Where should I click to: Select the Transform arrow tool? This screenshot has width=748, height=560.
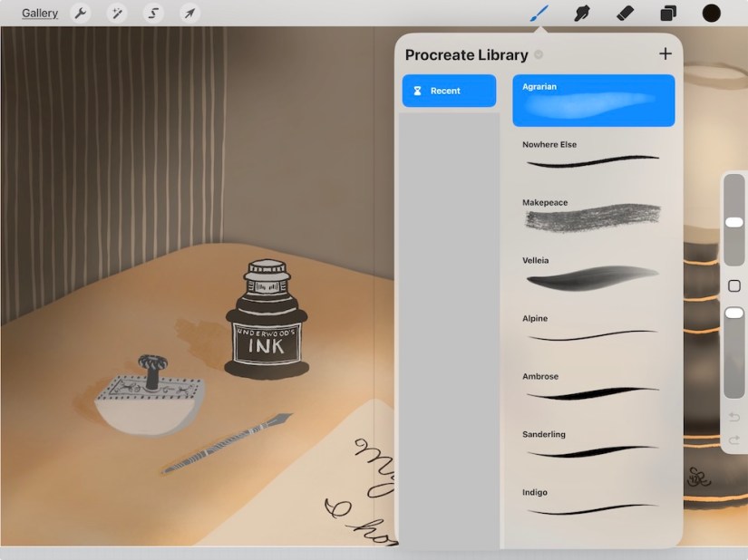189,13
